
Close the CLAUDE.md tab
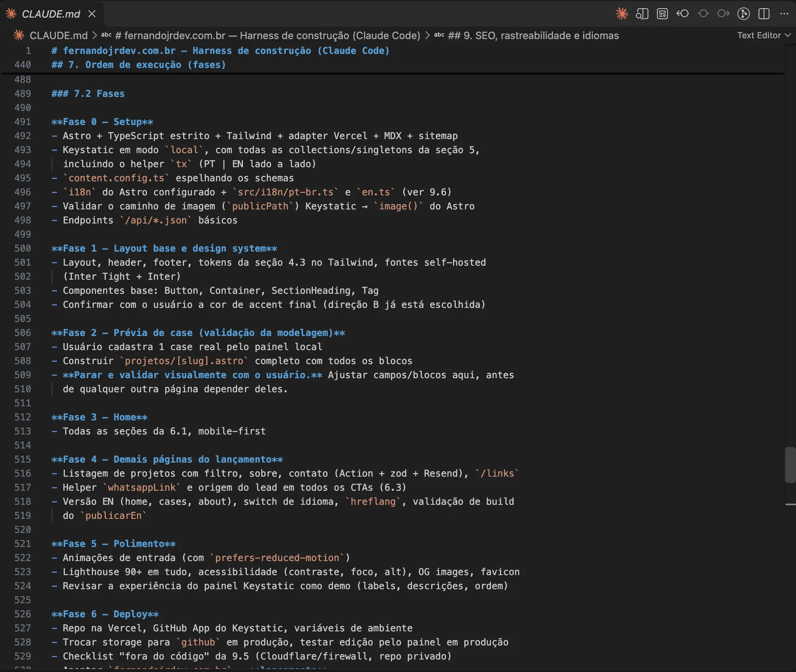pos(92,14)
